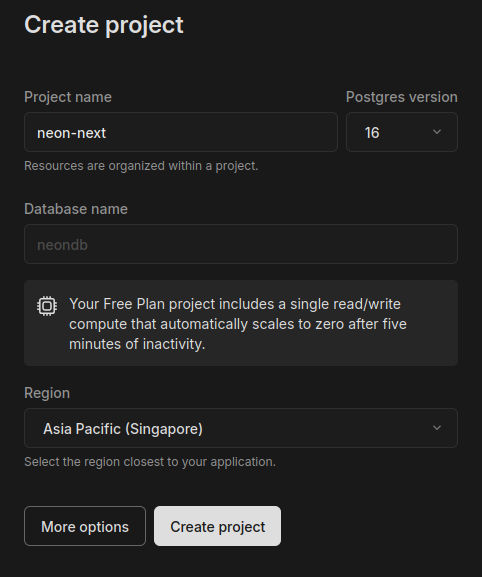Screen dimensions: 482x577
Task: Expand the Region dropdown set to Asia Pacific (Singapore)
Action: (241, 428)
